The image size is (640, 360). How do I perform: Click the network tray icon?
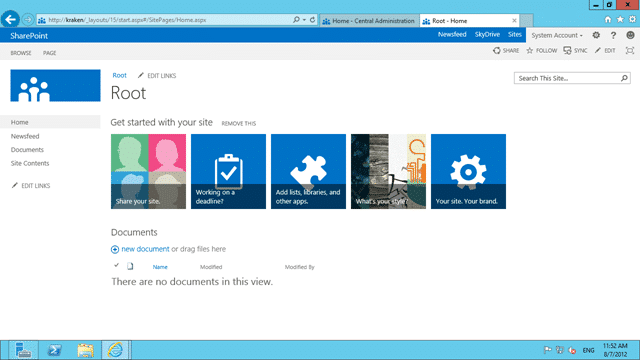click(x=560, y=350)
